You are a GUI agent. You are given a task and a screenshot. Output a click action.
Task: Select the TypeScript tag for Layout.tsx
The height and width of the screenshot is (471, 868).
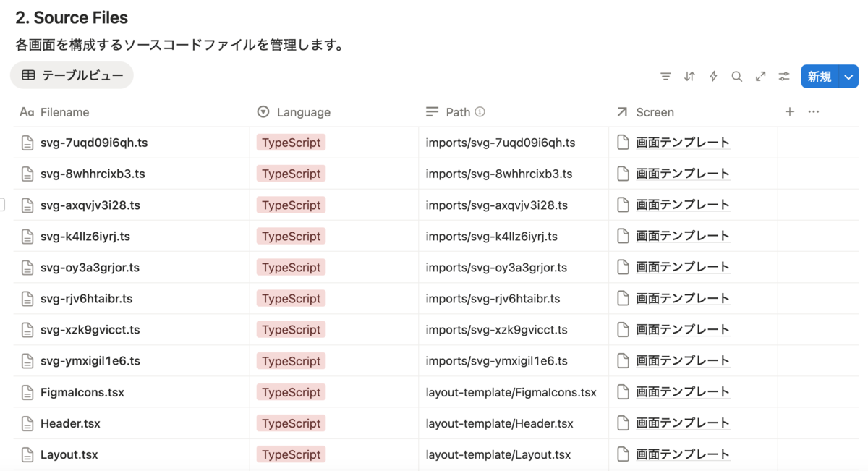(x=291, y=454)
